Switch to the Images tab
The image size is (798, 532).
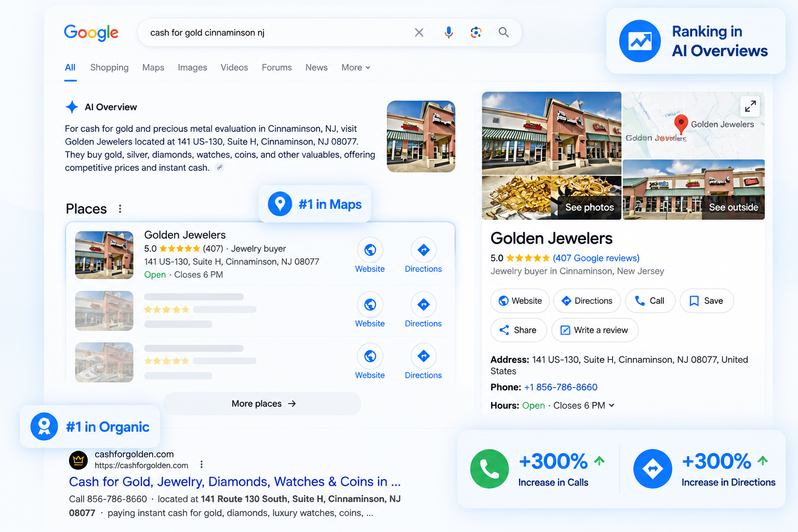coord(192,68)
